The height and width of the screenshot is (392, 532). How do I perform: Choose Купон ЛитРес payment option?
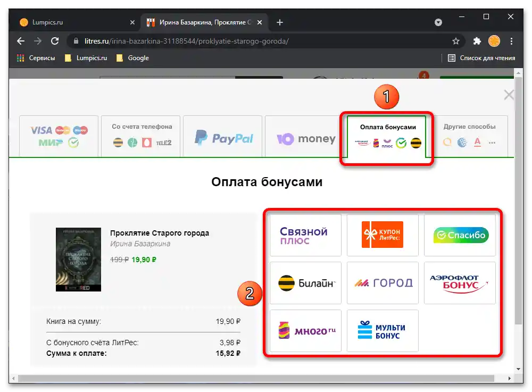point(383,235)
